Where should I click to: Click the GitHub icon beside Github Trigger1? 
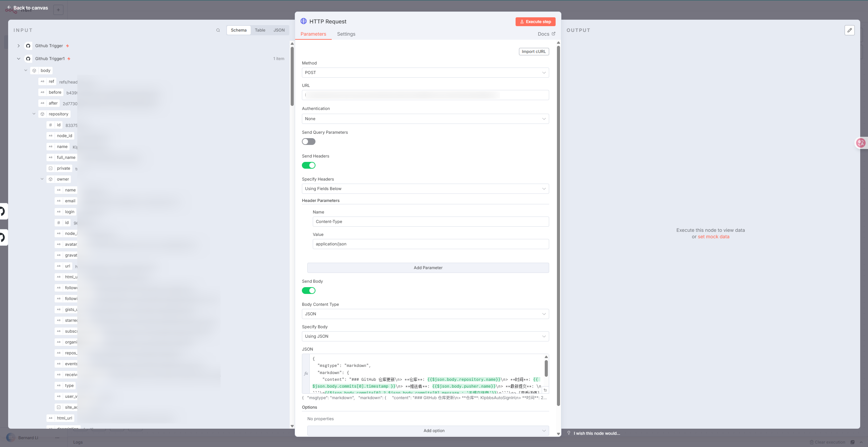pyautogui.click(x=28, y=59)
